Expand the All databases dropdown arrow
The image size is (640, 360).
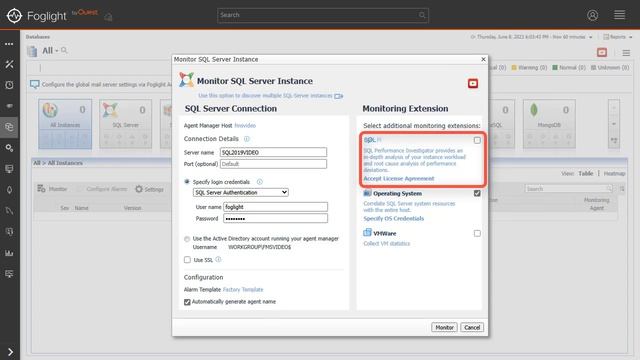point(57,51)
